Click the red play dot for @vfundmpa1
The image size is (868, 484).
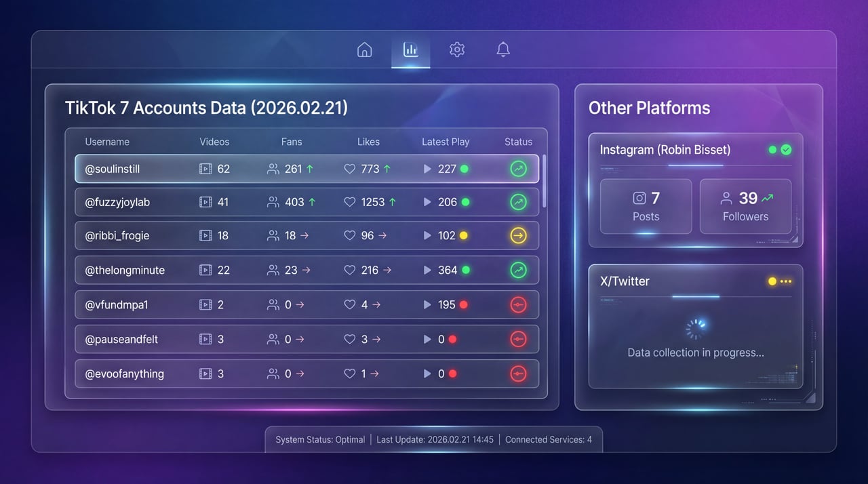click(464, 305)
